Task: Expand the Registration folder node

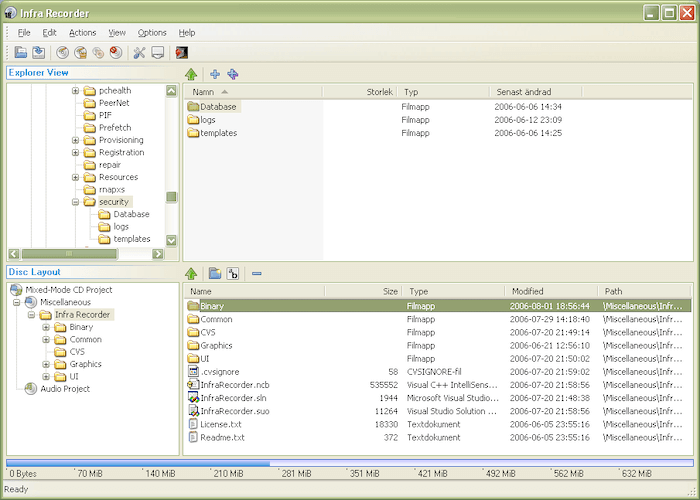Action: tap(75, 153)
